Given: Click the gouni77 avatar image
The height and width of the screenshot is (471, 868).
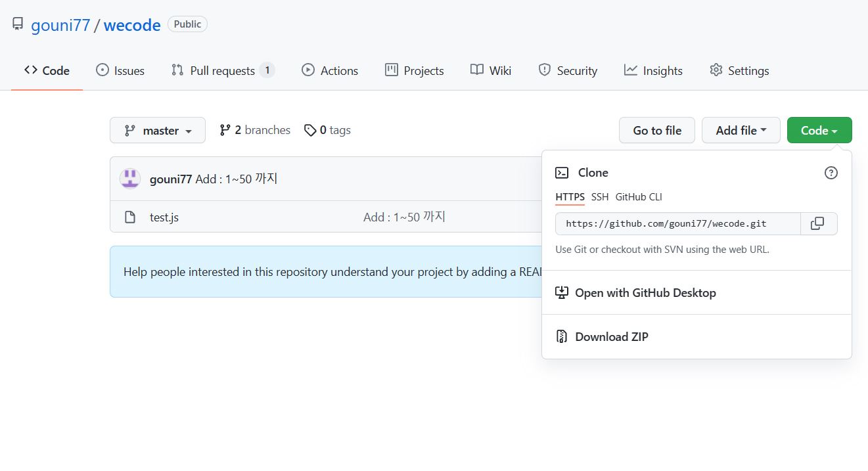Looking at the screenshot, I should point(130,179).
